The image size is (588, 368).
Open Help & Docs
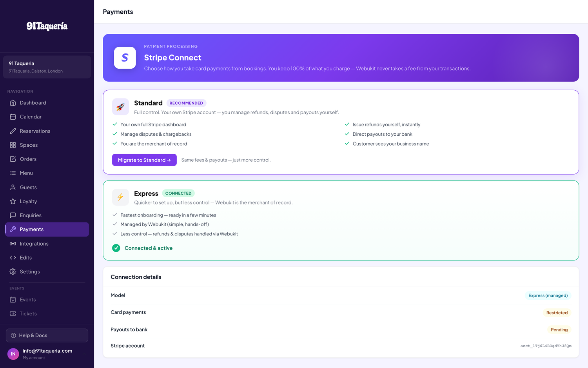click(x=47, y=335)
